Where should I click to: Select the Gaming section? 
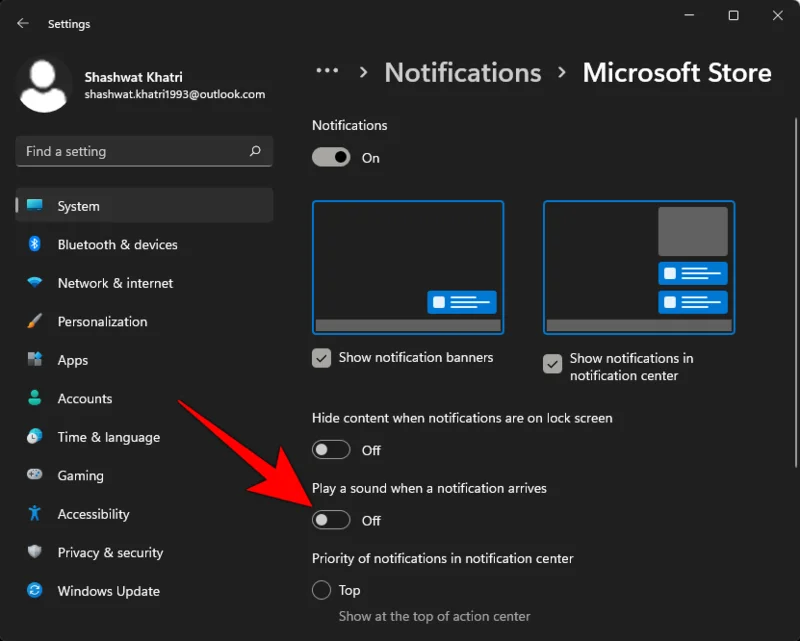[82, 475]
